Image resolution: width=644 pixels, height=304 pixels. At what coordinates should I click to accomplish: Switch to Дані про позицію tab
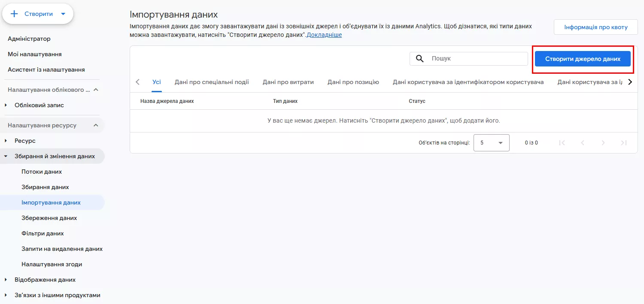[x=353, y=82]
